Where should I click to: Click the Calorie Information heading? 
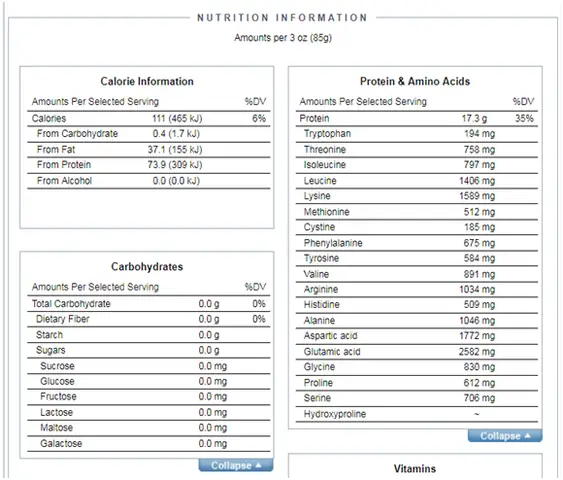(x=147, y=81)
